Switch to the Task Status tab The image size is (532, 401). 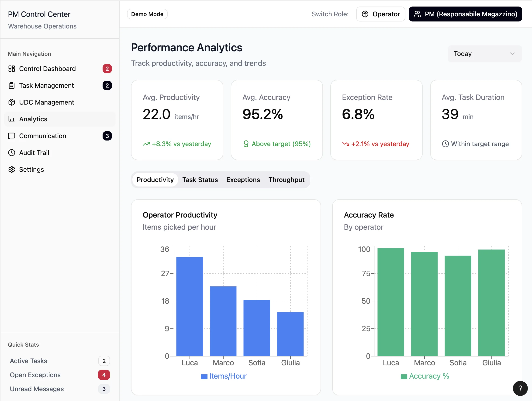[x=200, y=180]
